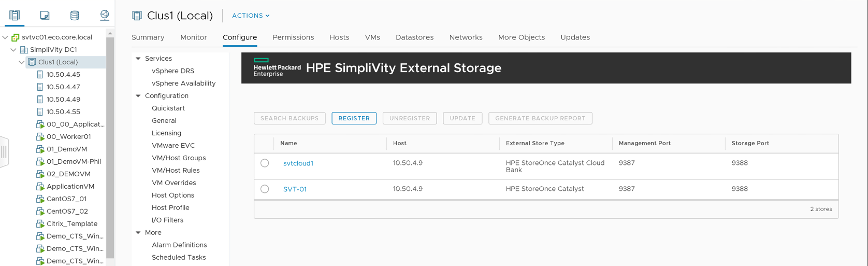868x266 pixels.
Task: Collapse the Services section
Action: coord(138,59)
